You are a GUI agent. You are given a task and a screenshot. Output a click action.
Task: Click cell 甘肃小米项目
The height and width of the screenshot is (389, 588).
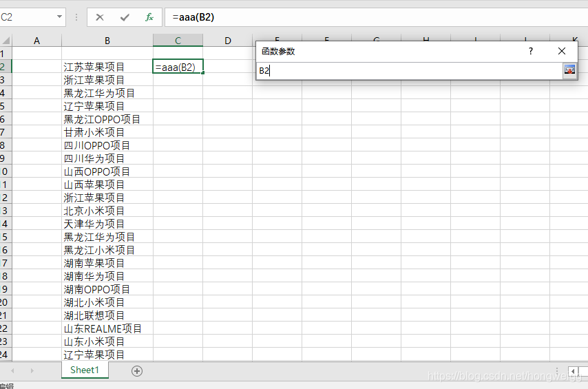(x=107, y=132)
